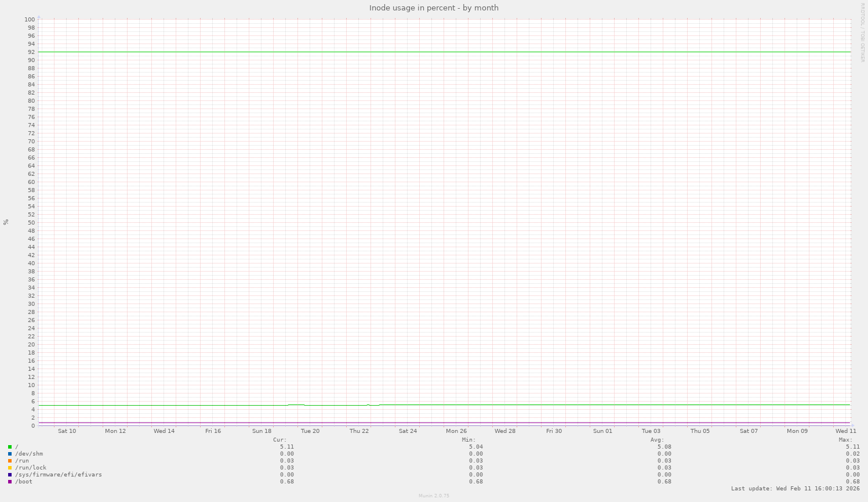Click the "/run" legend label

[23, 460]
